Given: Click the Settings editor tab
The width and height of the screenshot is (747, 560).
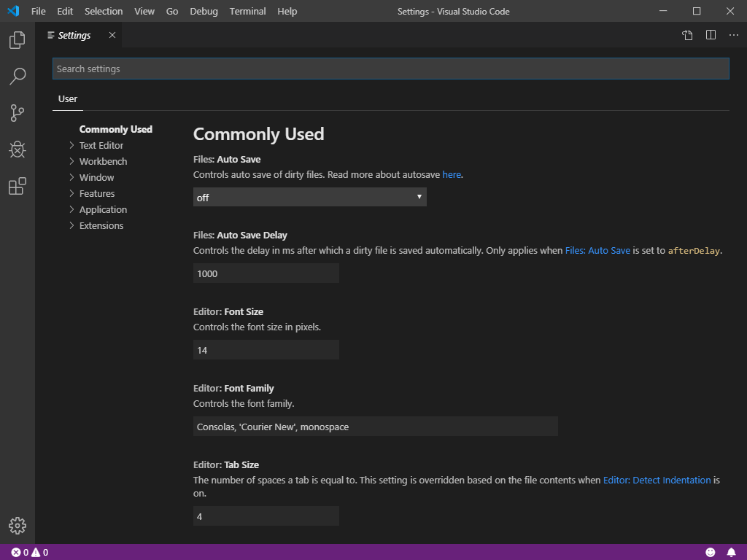Looking at the screenshot, I should (x=79, y=35).
